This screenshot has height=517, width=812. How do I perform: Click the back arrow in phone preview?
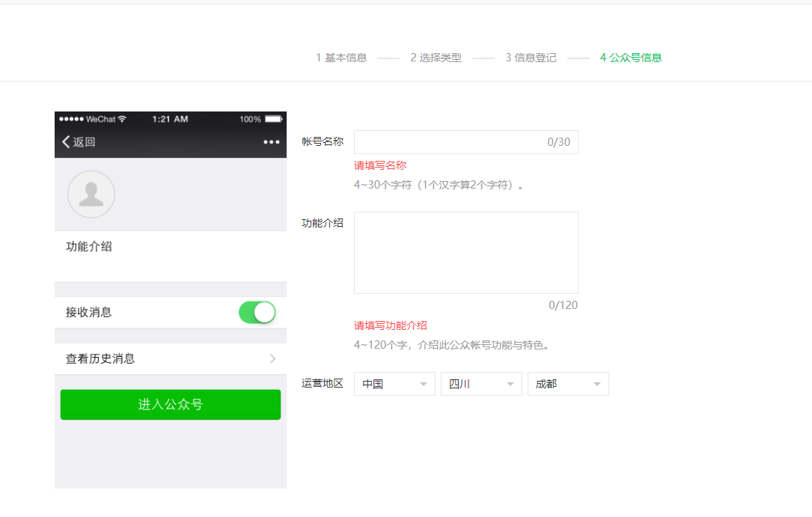[66, 142]
